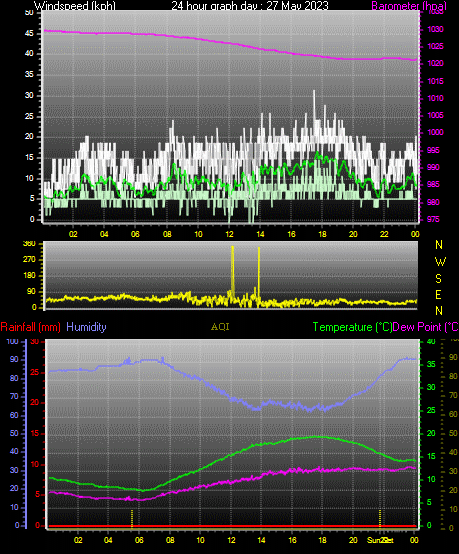Click the 35 value on the windspeed axis
This screenshot has height=554, width=459.
pos(29,75)
